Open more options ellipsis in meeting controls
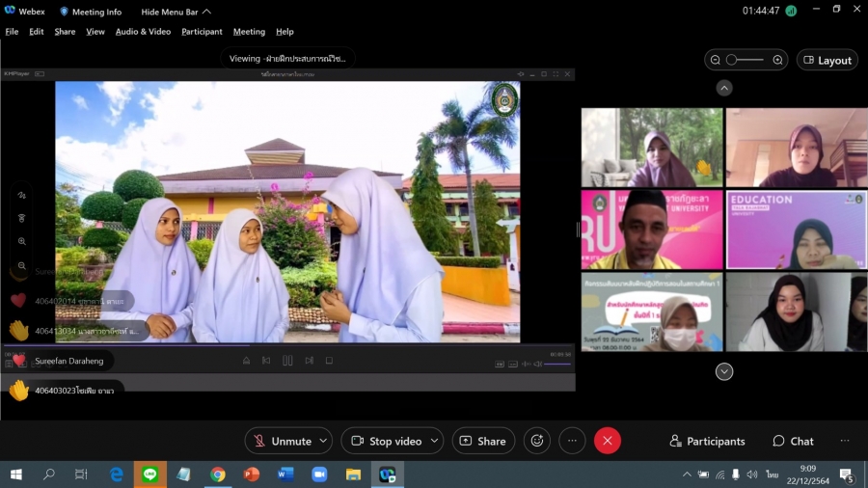Viewport: 868px width, 488px height. [x=572, y=441]
